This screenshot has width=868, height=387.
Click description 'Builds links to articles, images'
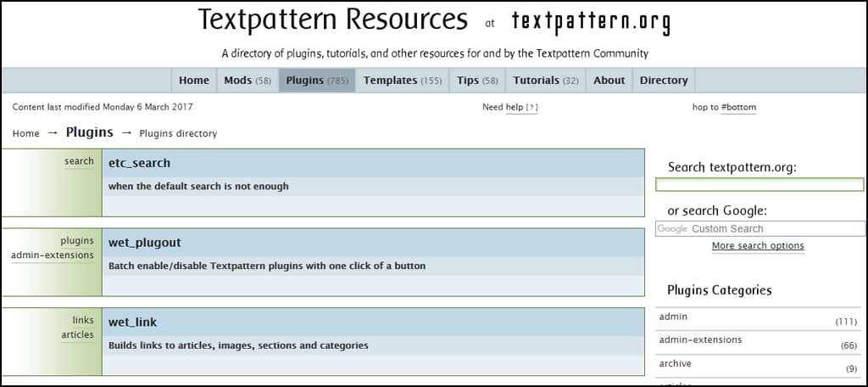click(238, 345)
